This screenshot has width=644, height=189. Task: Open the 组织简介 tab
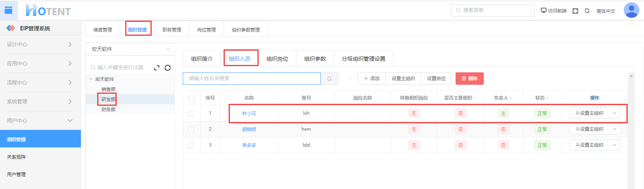(202, 59)
